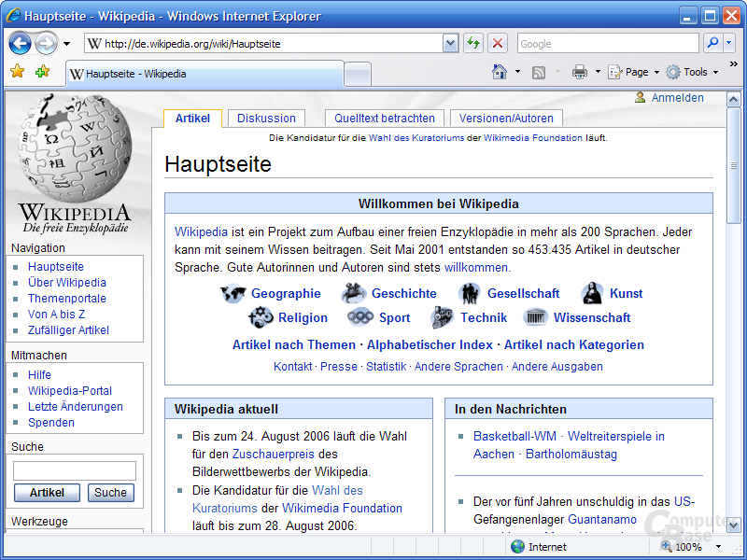Switch to the Diskussion tab
Screen dimensions: 747x560
point(266,119)
